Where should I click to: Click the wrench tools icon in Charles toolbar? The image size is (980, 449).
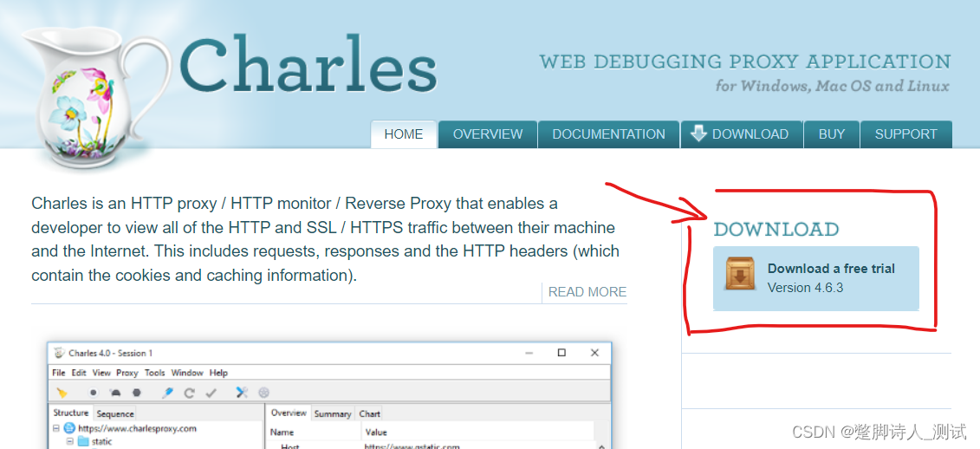(242, 393)
